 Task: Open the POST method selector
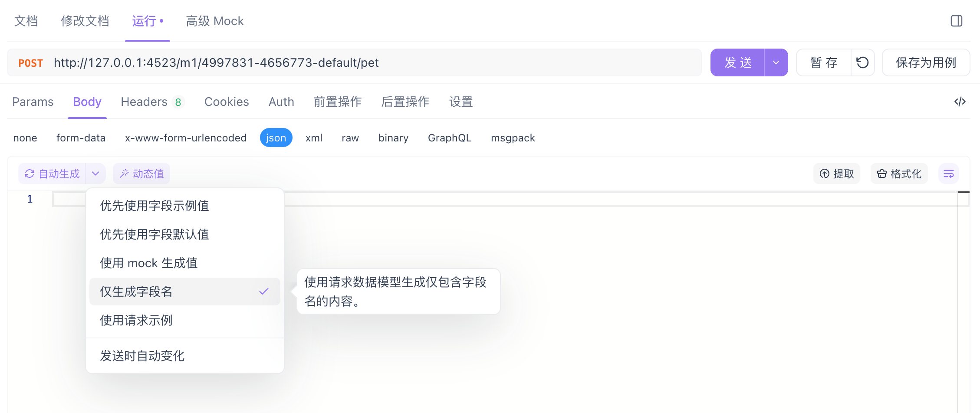[30, 62]
